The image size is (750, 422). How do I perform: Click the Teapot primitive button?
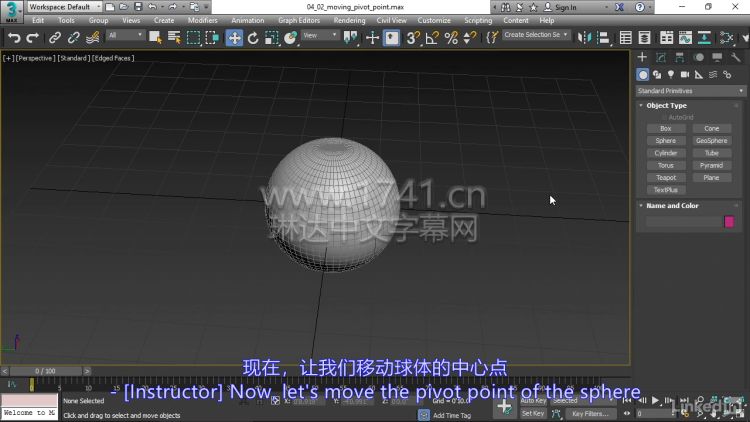666,178
